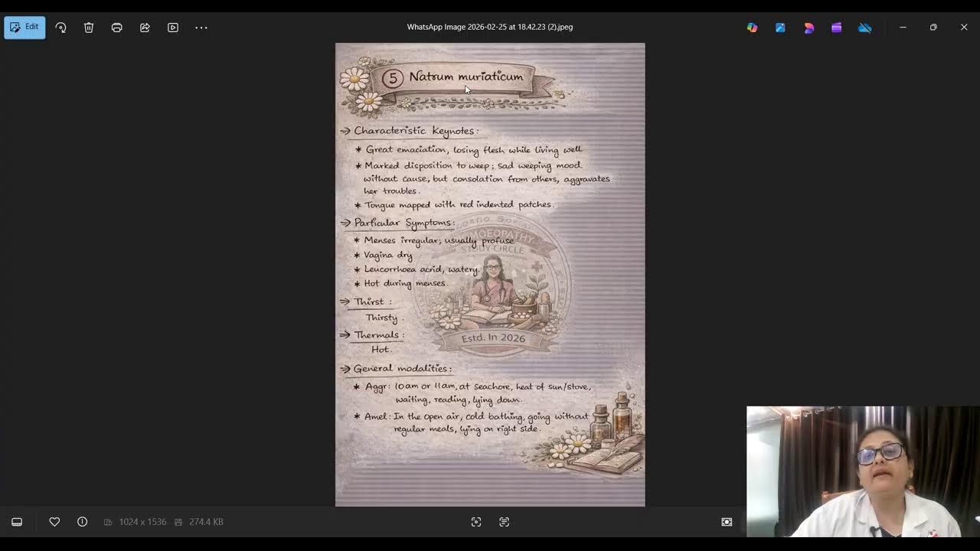Print the image with the printer icon

tap(116, 28)
